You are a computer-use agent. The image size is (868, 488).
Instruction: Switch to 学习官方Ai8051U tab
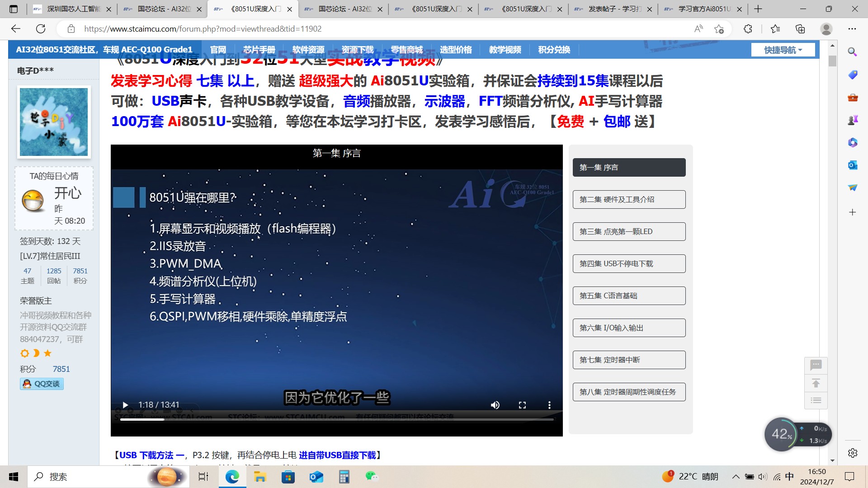click(x=703, y=9)
